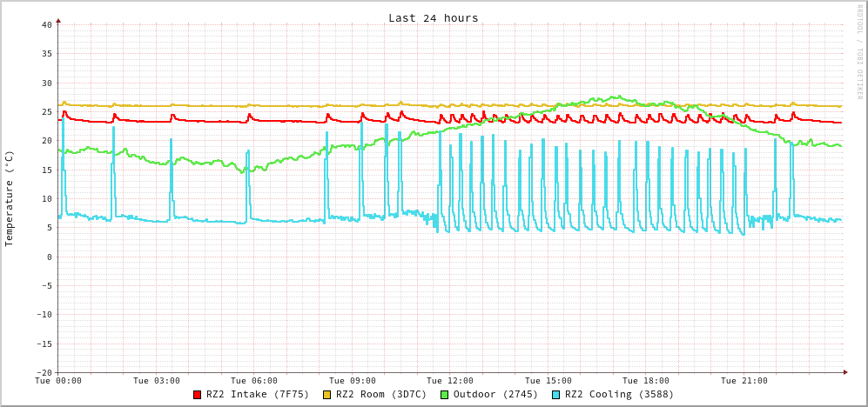The image size is (868, 407).
Task: Click the -20 value on the temperature axis
Action: 44,372
